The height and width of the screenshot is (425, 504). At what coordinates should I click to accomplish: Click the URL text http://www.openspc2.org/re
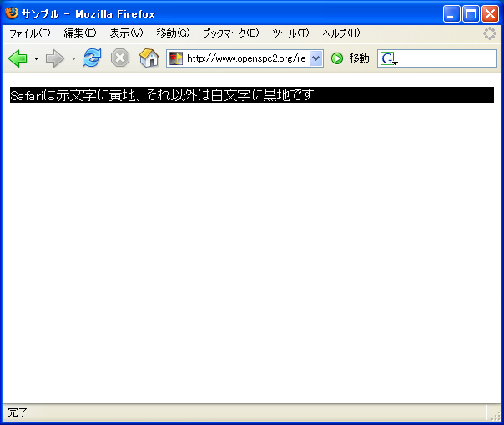click(x=246, y=58)
